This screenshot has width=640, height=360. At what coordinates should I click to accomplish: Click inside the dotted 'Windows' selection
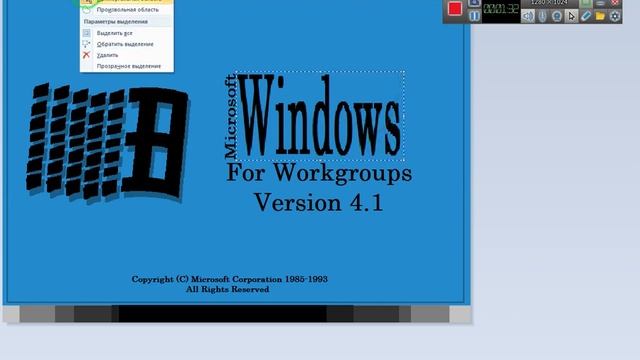pos(320,116)
